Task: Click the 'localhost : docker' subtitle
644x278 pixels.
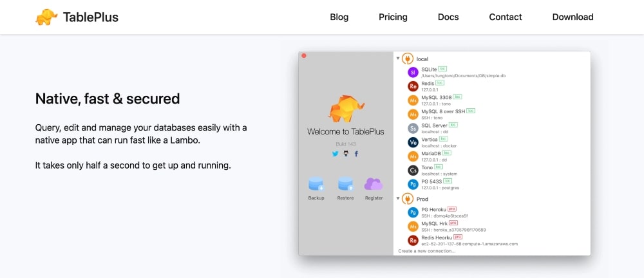Action: (x=439, y=146)
